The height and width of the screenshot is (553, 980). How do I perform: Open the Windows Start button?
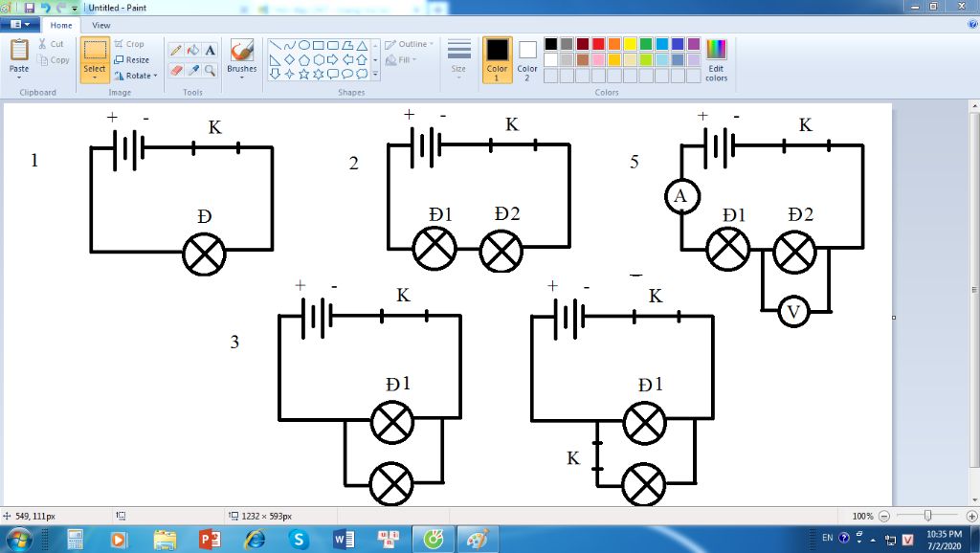click(18, 539)
